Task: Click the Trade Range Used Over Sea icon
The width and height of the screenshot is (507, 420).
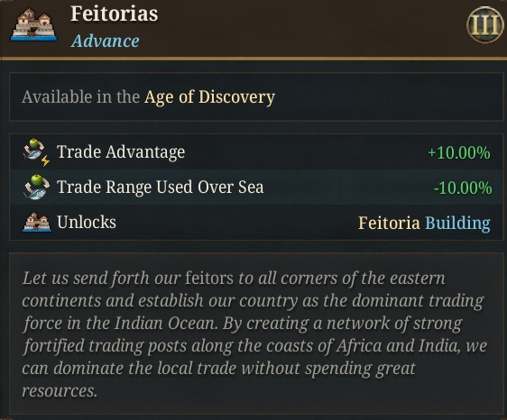Action: [37, 187]
